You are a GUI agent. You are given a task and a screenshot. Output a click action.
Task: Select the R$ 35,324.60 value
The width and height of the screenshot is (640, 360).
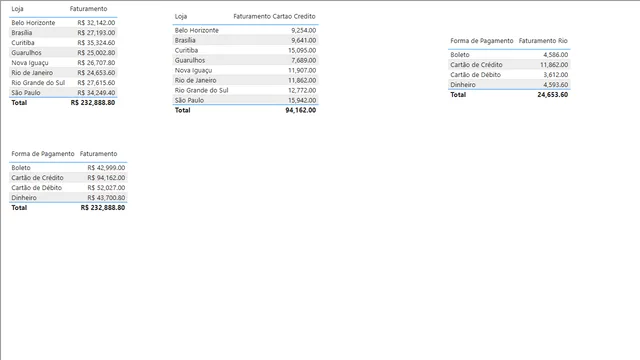(x=96, y=43)
